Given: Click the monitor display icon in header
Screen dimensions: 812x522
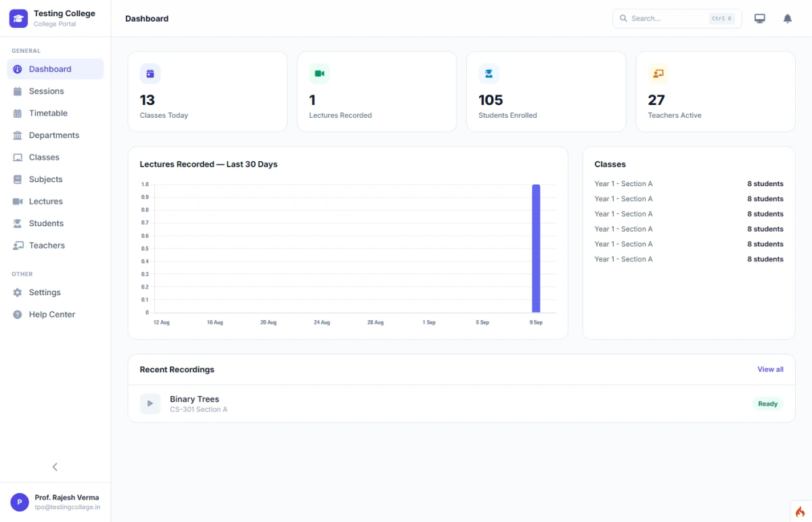Looking at the screenshot, I should pos(760,18).
